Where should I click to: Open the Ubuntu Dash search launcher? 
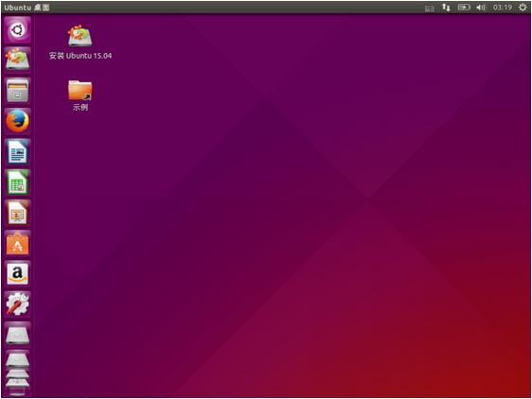pyautogui.click(x=17, y=30)
